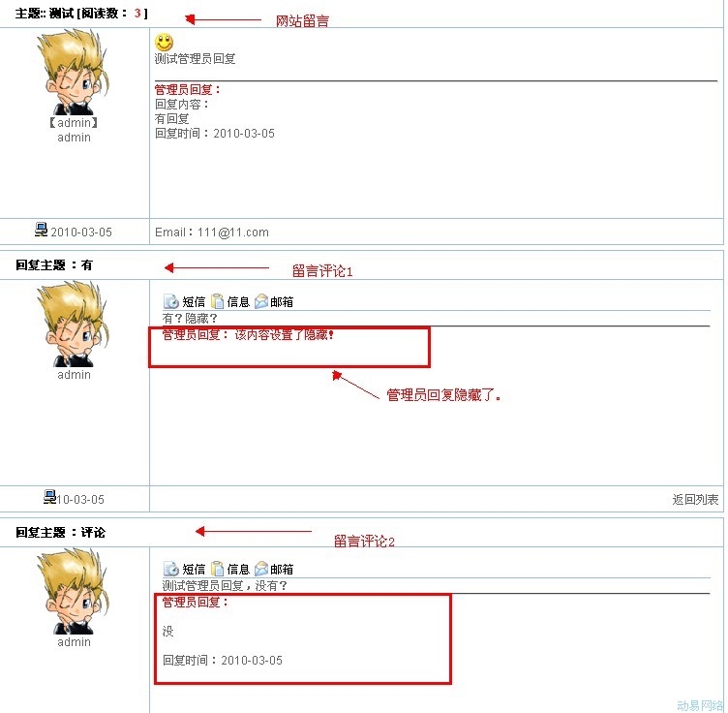
Task: Click admin avatar in the main topic post
Action: coord(74,72)
